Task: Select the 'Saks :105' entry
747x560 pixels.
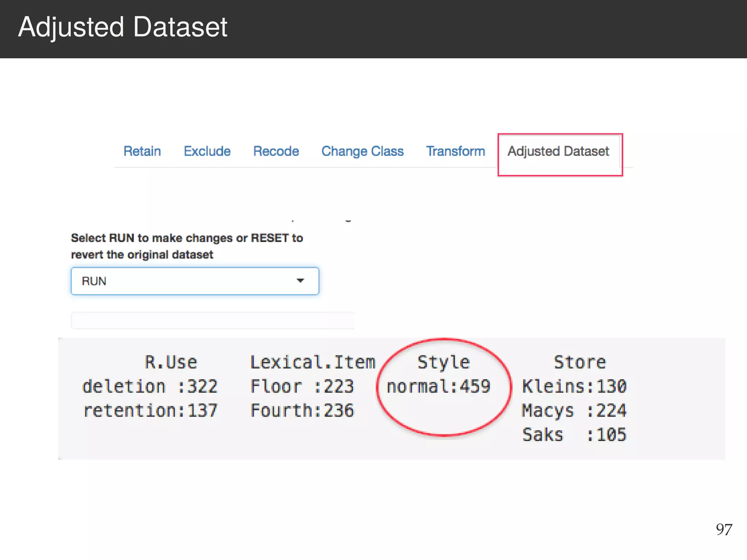Action: point(574,435)
